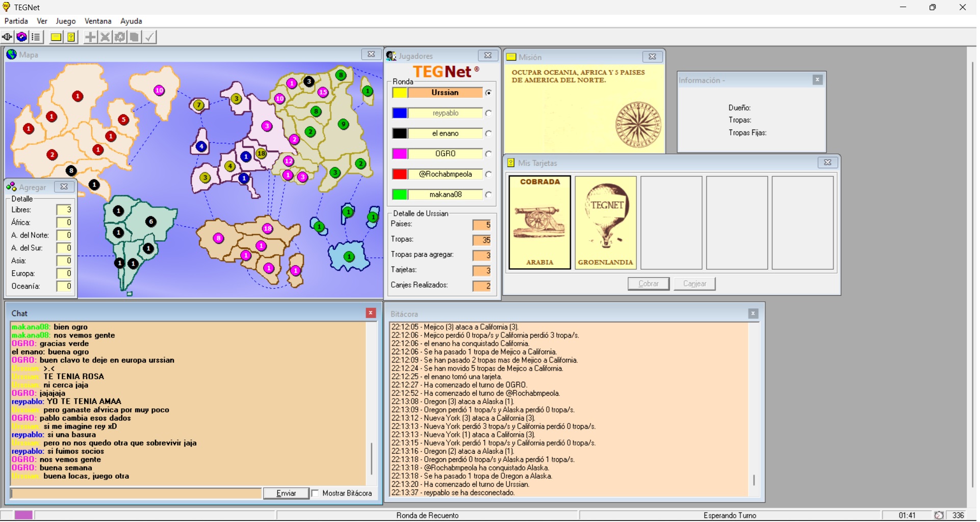The image size is (980, 522).
Task: Open the Ver menu
Action: tap(42, 21)
